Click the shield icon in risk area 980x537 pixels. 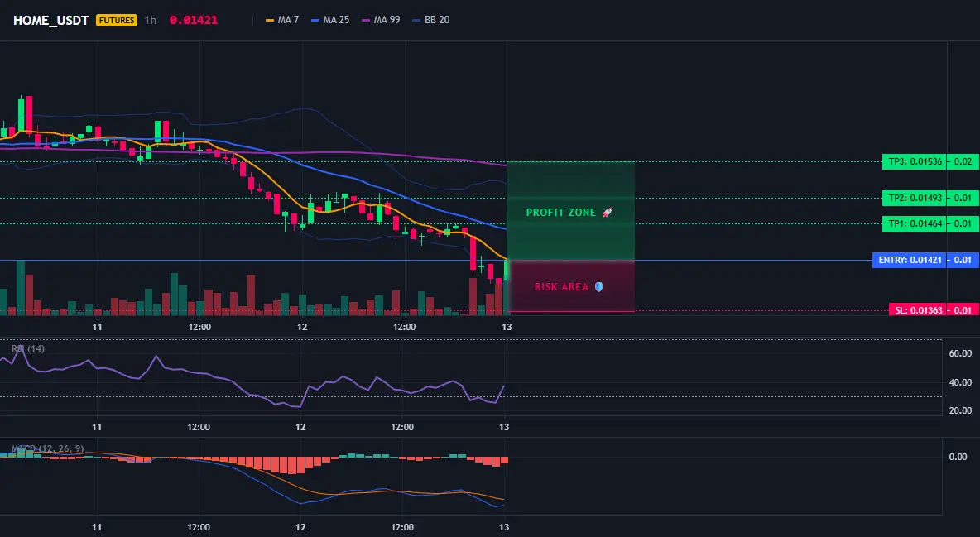pyautogui.click(x=598, y=287)
